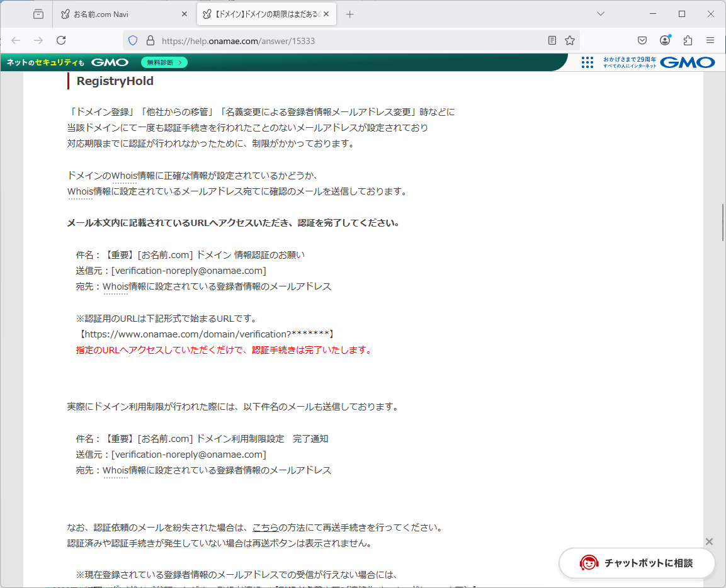Dismiss the chatbot widget with X
The width and height of the screenshot is (726, 588).
(709, 541)
